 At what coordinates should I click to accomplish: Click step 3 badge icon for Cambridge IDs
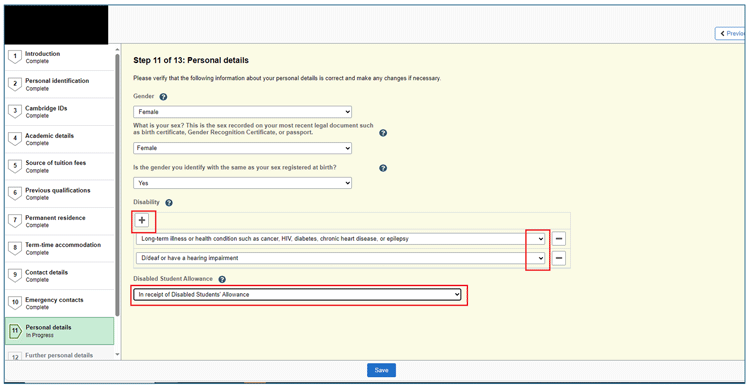click(15, 111)
